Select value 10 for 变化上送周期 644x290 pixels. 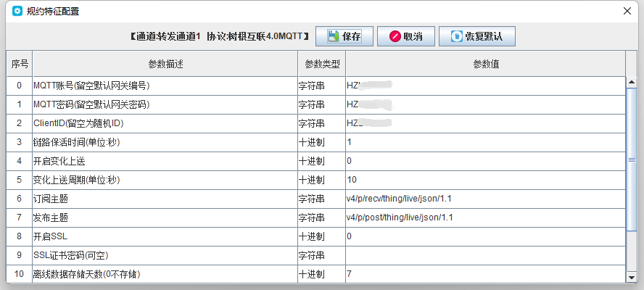[485, 181]
